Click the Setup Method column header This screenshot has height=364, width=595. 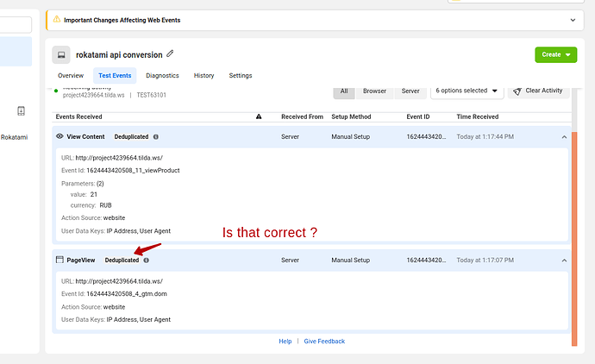pos(351,117)
